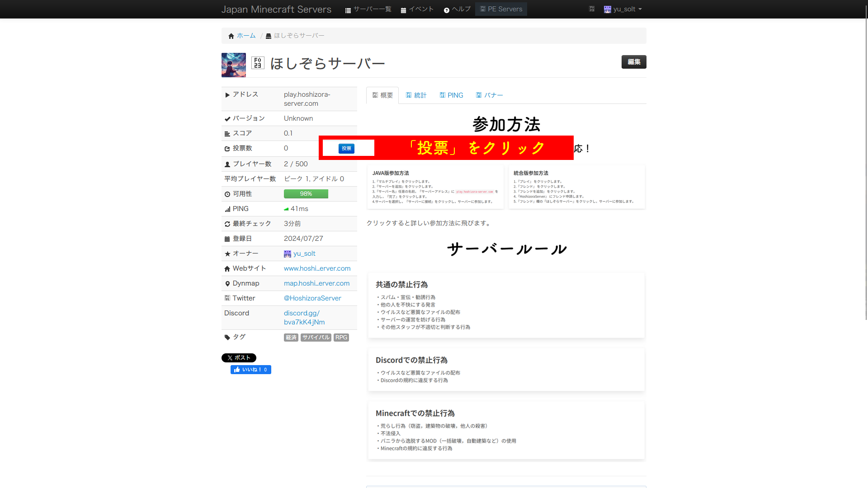The width and height of the screenshot is (868, 488).
Task: Open the JAVA版参加方法 instruction card
Action: point(435,187)
